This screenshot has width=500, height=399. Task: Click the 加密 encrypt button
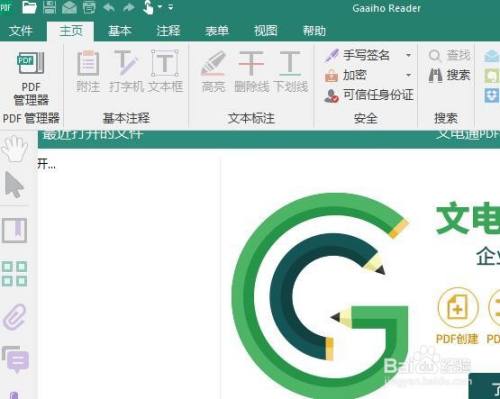[x=345, y=75]
